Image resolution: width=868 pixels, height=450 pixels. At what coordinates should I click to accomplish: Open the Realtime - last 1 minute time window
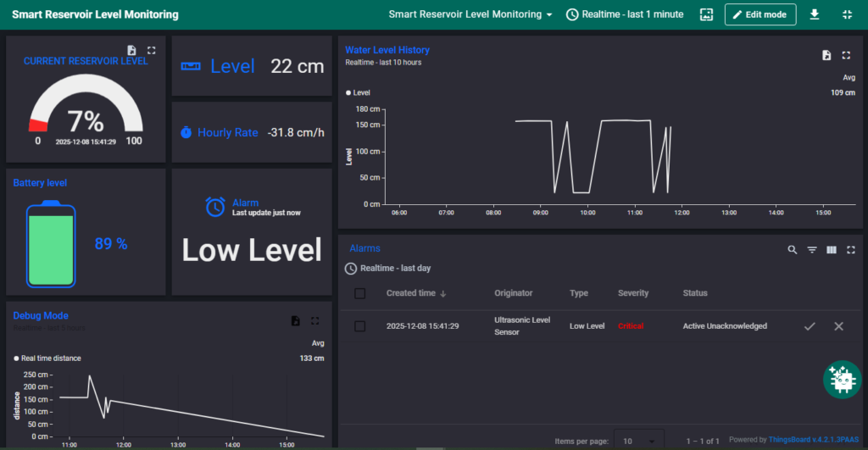pyautogui.click(x=624, y=14)
